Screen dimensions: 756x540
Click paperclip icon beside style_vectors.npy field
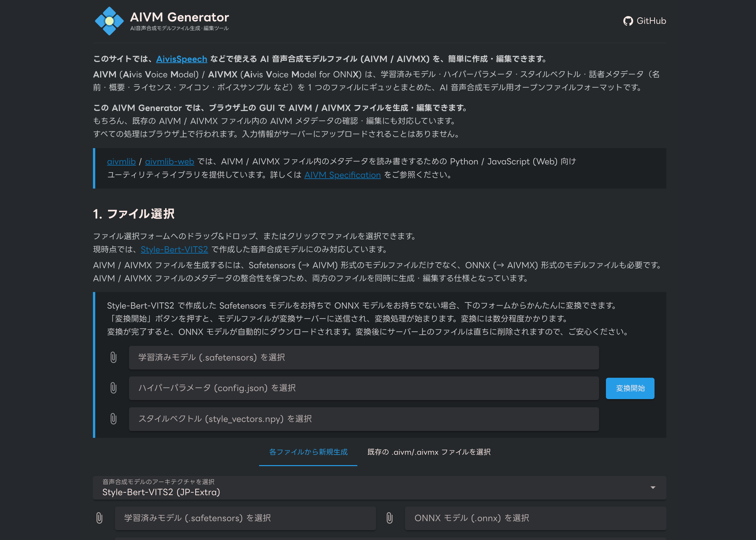(x=113, y=419)
